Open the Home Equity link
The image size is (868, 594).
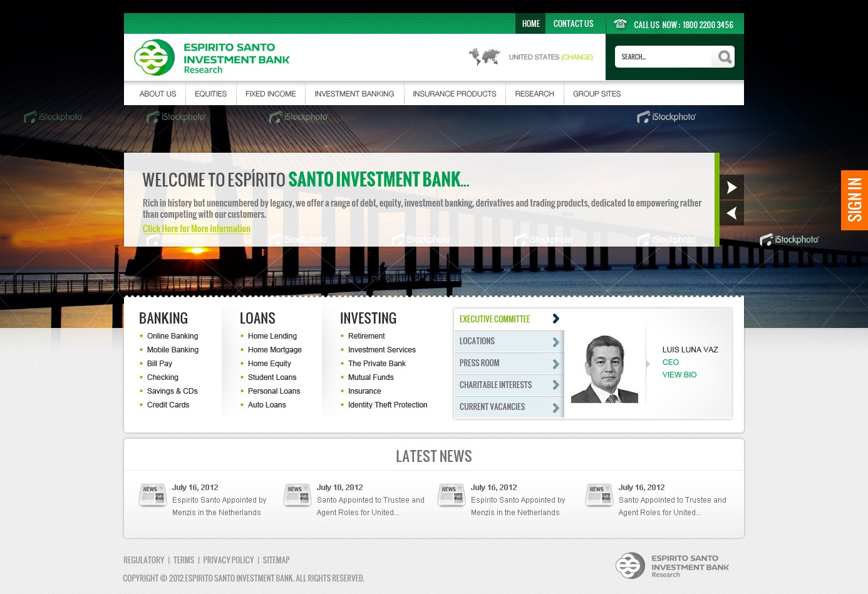click(x=269, y=364)
